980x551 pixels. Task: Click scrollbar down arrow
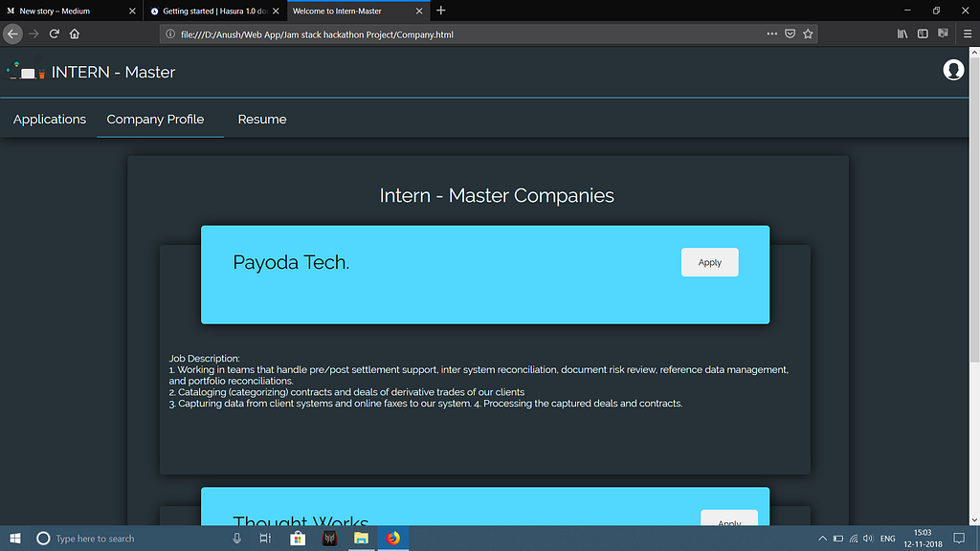coord(974,519)
